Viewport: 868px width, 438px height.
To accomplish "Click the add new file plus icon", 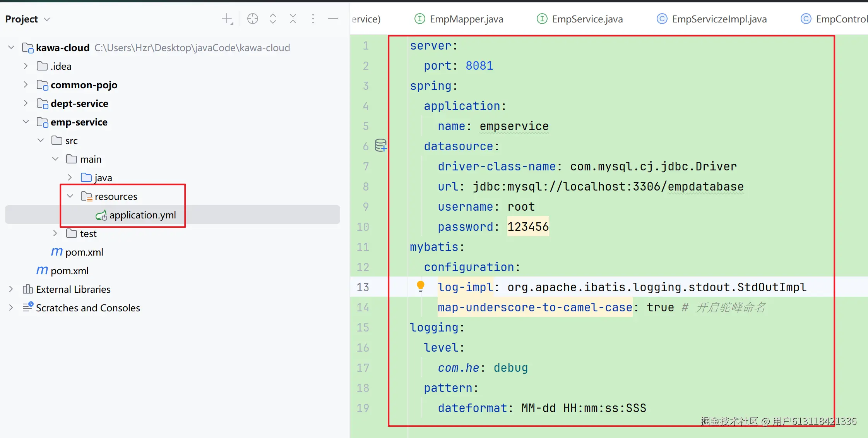I will [x=227, y=19].
